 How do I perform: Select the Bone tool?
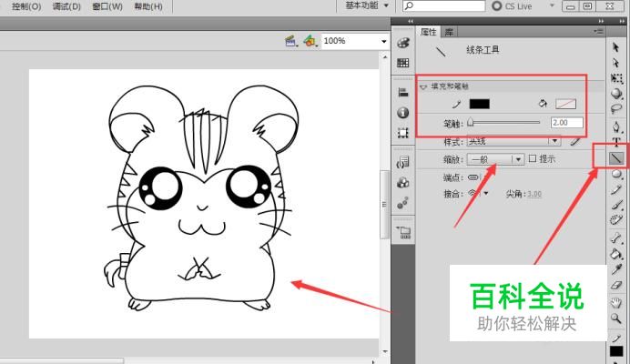616,238
